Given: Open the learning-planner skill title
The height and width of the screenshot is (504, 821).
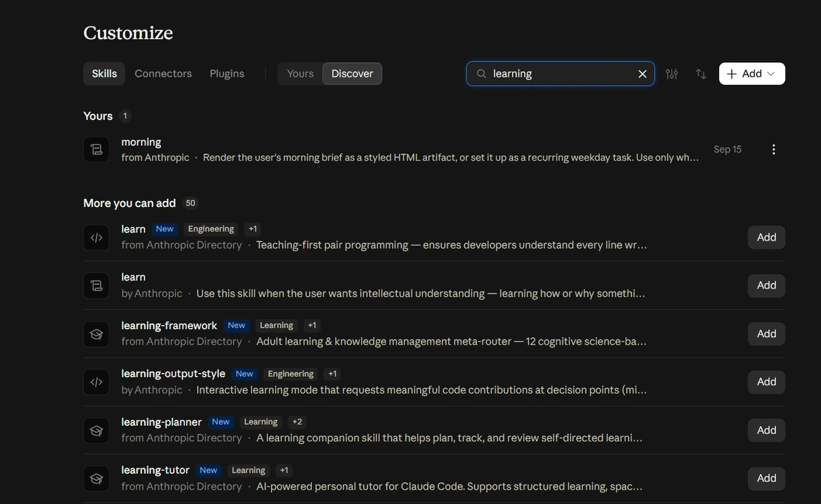Looking at the screenshot, I should coord(161,422).
